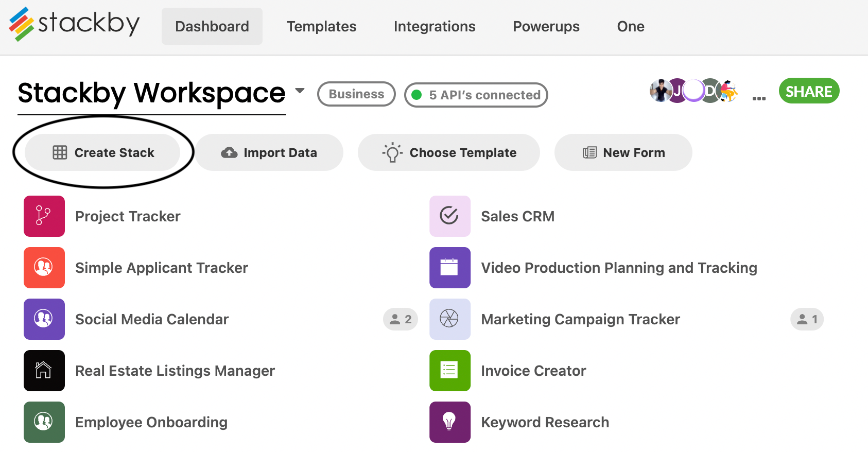Image resolution: width=868 pixels, height=452 pixels.
Task: Open the Employee Onboarding icon
Action: point(44,422)
